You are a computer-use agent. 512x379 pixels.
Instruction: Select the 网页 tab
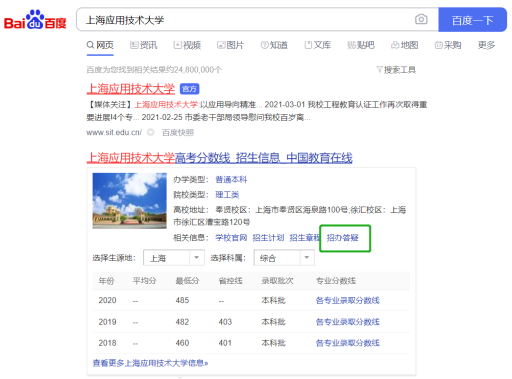pyautogui.click(x=100, y=45)
